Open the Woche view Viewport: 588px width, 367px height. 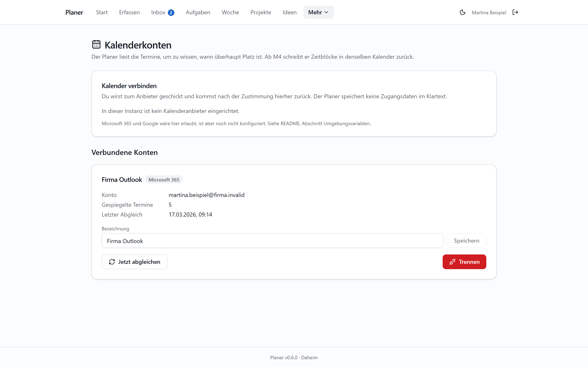click(230, 12)
